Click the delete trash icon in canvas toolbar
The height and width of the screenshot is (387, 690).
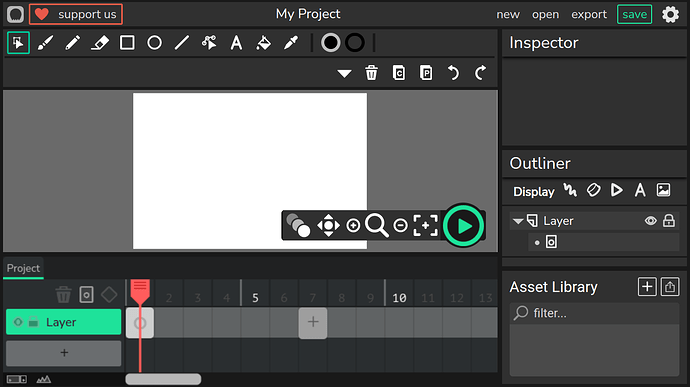click(371, 73)
